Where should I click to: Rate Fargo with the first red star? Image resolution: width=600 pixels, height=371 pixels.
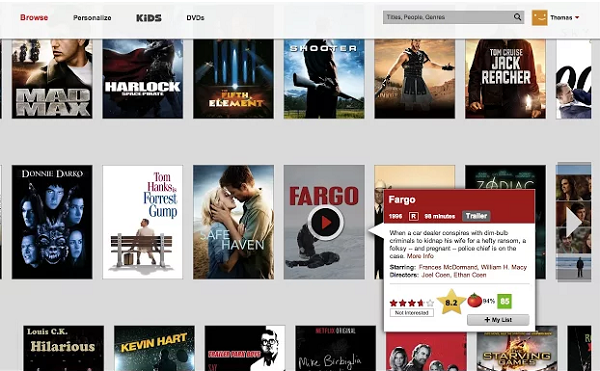[393, 303]
